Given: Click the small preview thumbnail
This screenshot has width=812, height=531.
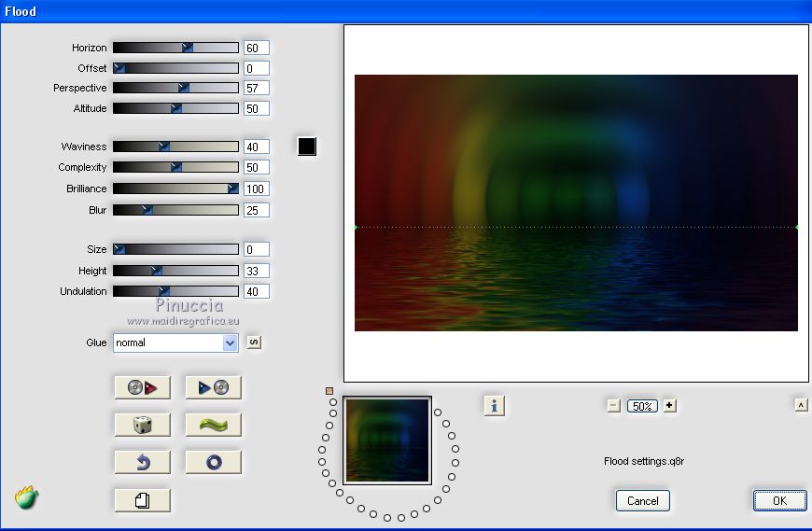Looking at the screenshot, I should coord(387,440).
